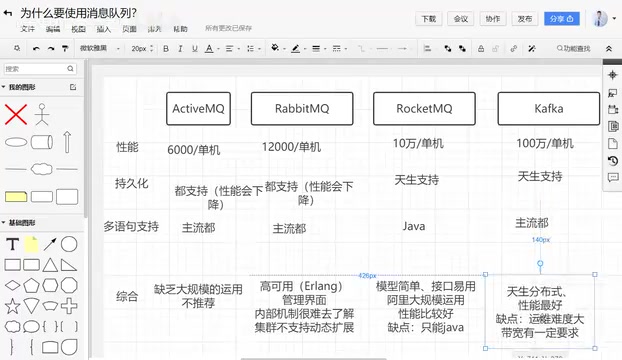622x360 pixels.
Task: Select the Text T tool
Action: 13,244
